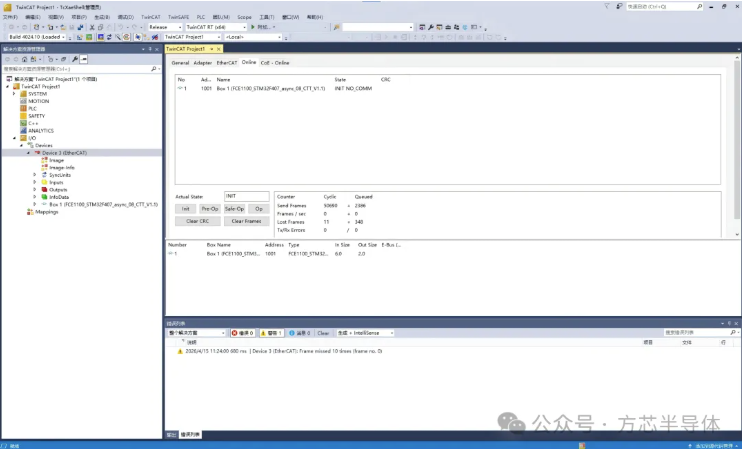Viewport: 742px width, 449px height.
Task: Click Restart TwinCAT in Config Mode icon
Action: click(100, 37)
